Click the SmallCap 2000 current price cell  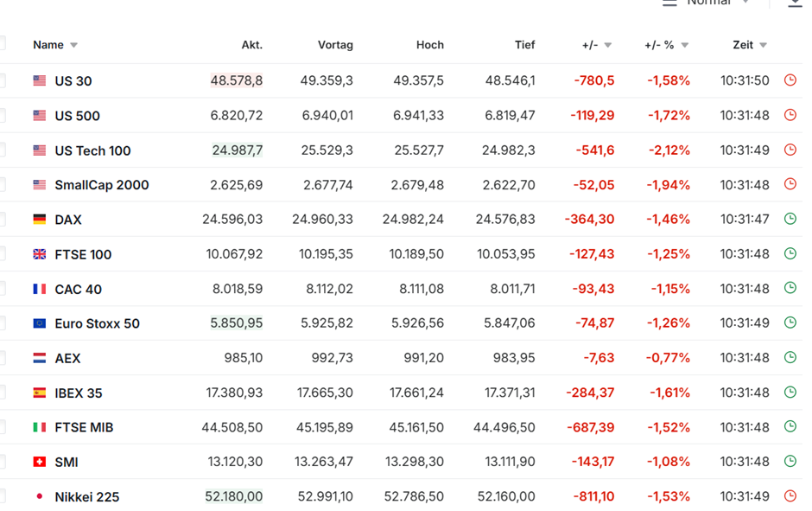click(x=236, y=185)
